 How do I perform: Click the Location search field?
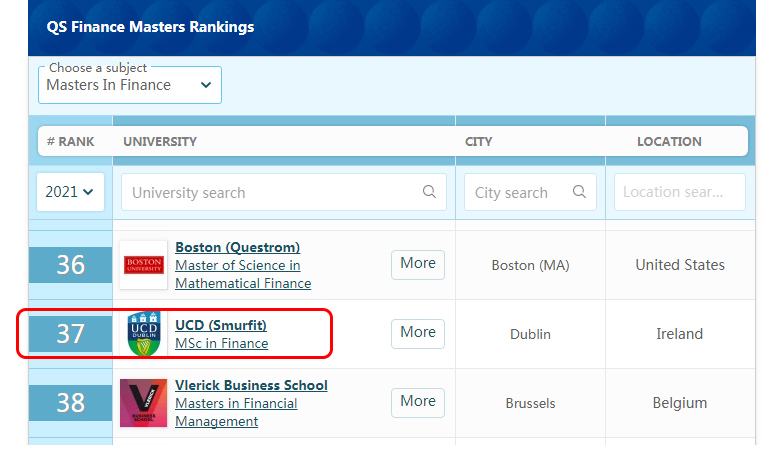tap(679, 192)
